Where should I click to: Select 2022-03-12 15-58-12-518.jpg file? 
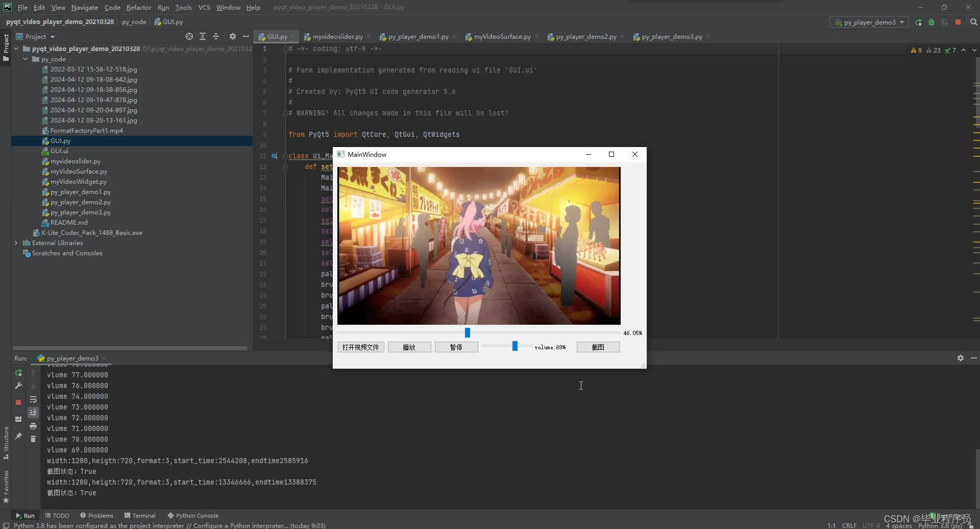click(x=93, y=69)
